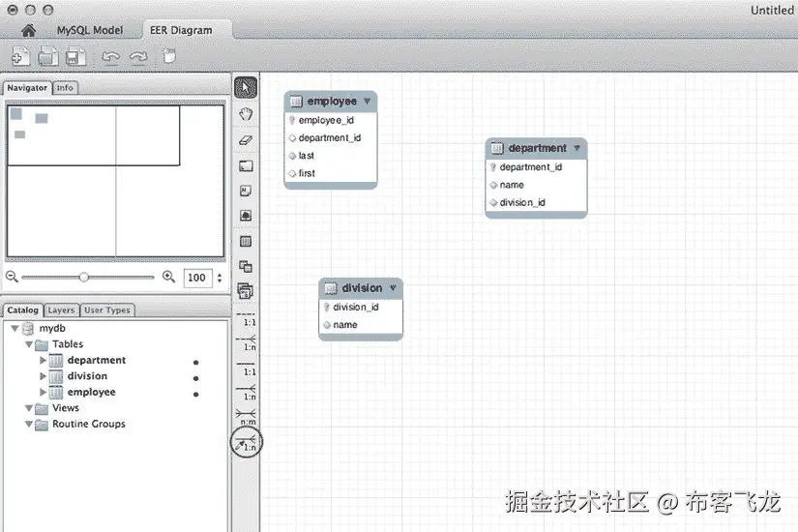
Task: Pick second 1:1 identifying relationship tool
Action: [x=247, y=369]
